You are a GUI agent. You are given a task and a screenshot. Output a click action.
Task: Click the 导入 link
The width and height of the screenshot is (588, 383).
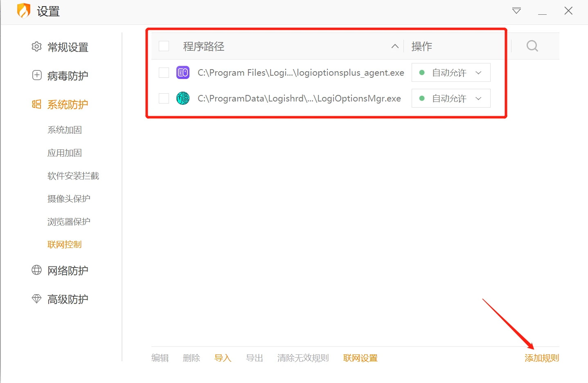coord(223,358)
